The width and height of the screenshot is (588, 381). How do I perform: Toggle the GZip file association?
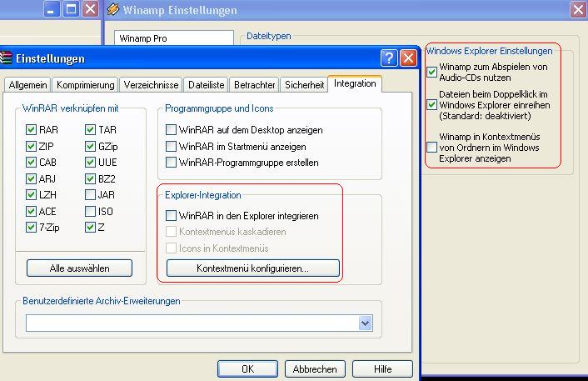(90, 146)
